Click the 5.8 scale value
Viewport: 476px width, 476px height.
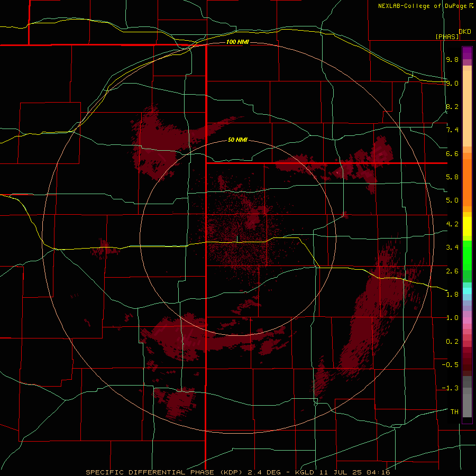coord(452,177)
